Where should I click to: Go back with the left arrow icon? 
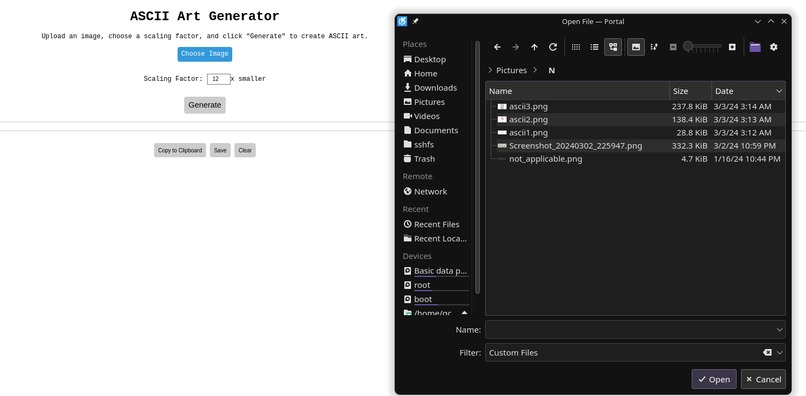pos(497,47)
